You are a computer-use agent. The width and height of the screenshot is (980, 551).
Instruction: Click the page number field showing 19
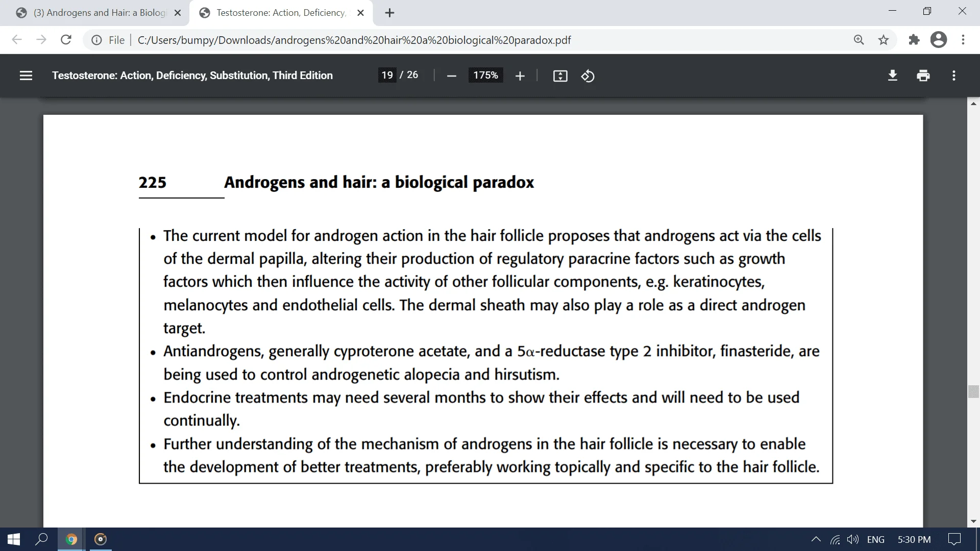387,75
